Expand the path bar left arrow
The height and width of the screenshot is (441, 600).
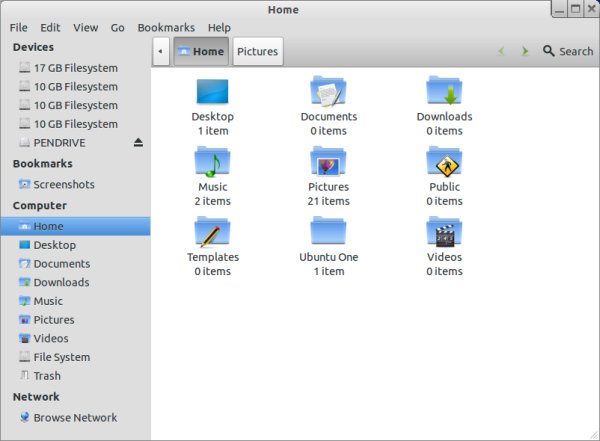(162, 51)
